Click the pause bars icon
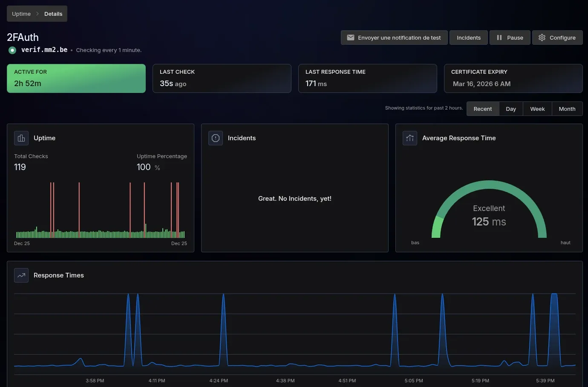 [x=499, y=38]
